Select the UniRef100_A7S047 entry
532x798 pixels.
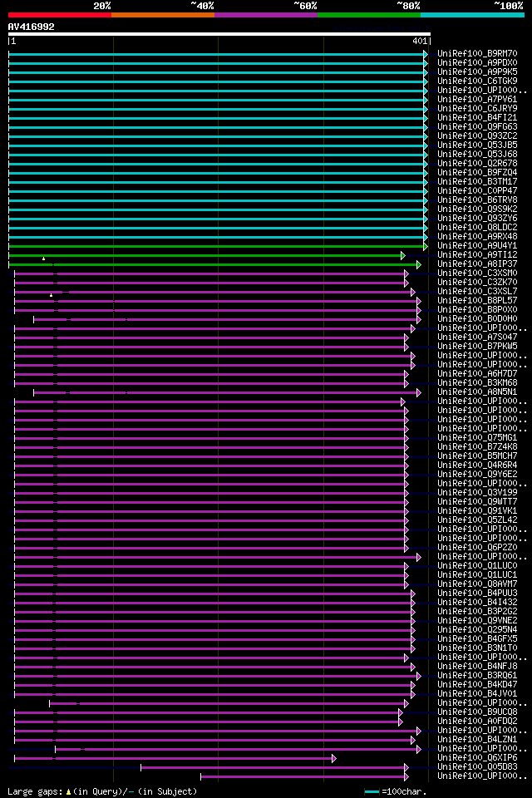pyautogui.click(x=477, y=337)
